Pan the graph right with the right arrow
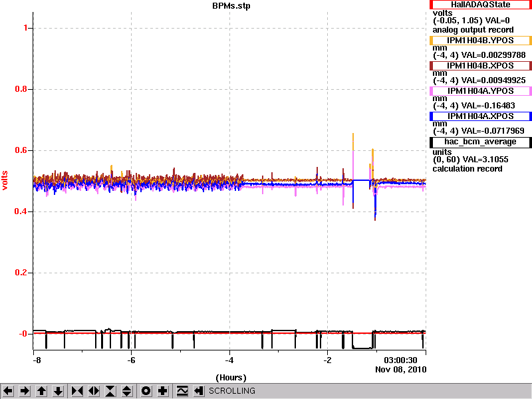Image resolution: width=532 pixels, height=399 pixels. coord(25,391)
